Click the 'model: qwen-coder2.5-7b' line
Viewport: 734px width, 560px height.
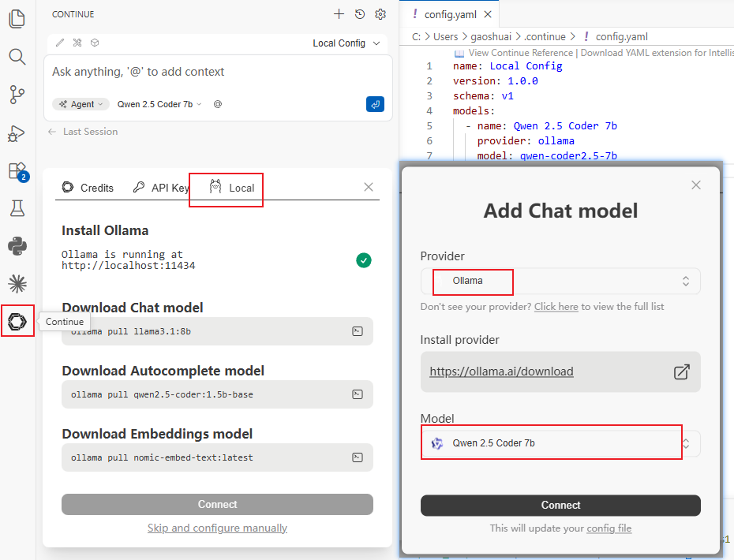547,155
